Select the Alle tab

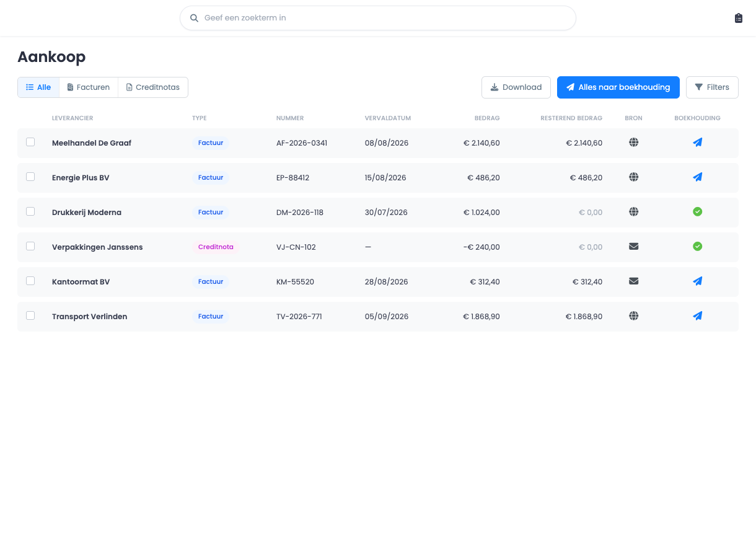tap(38, 87)
